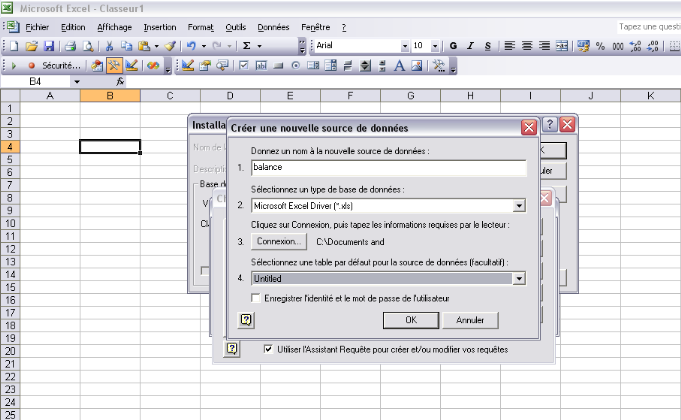This screenshot has height=420, width=681.
Task: Create a new workbook with New icon
Action: (x=14, y=46)
